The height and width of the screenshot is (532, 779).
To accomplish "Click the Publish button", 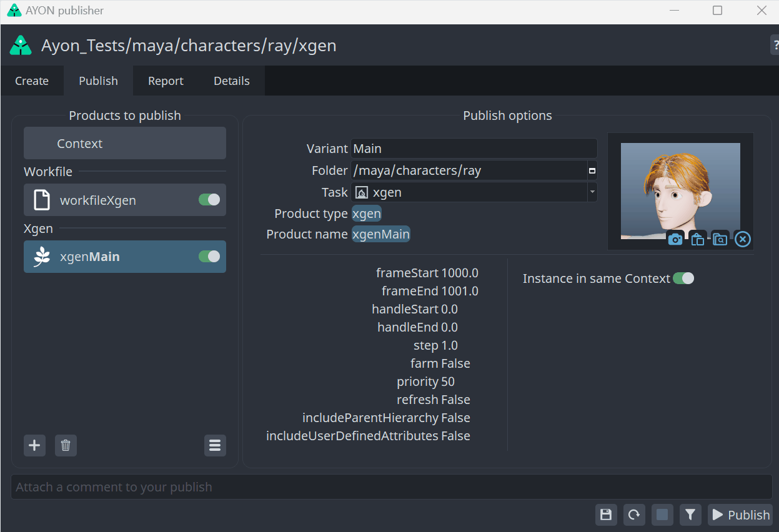I will pos(740,515).
